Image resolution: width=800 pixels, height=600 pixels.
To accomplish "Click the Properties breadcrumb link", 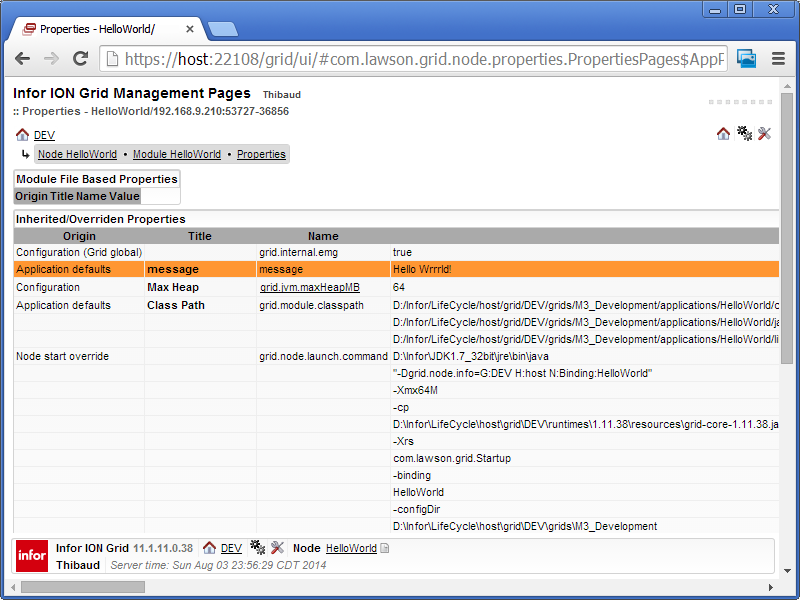I will pyautogui.click(x=261, y=155).
